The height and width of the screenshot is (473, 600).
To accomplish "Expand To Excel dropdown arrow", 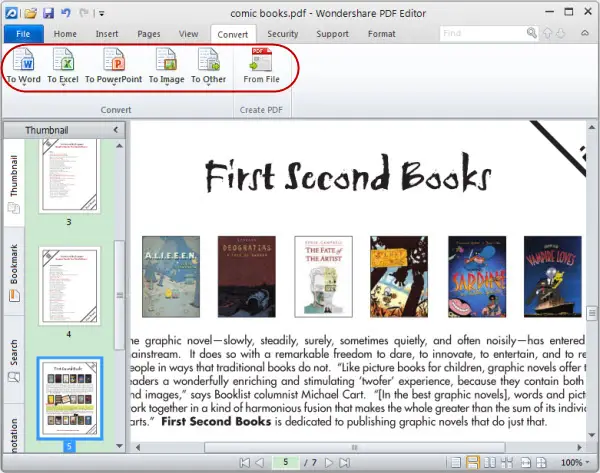I will coord(63,85).
